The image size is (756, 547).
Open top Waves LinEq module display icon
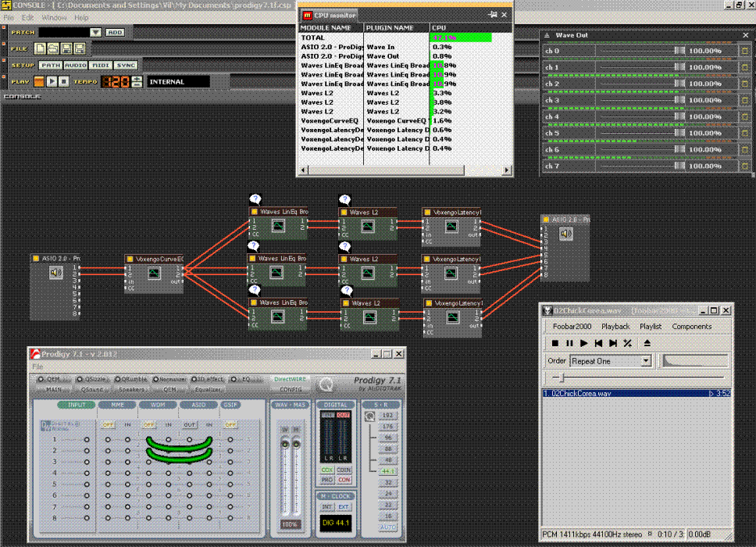click(278, 226)
